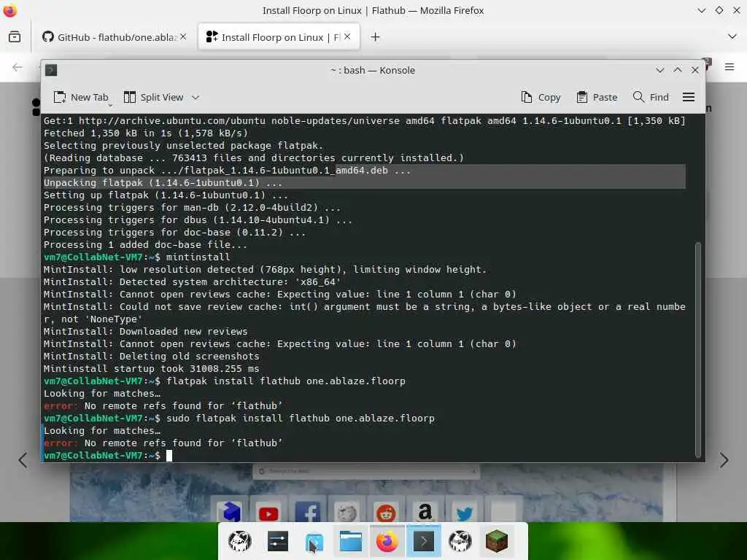Click 'sudo flatpak install flathub one.ablaze.floorp' line

tap(300, 418)
